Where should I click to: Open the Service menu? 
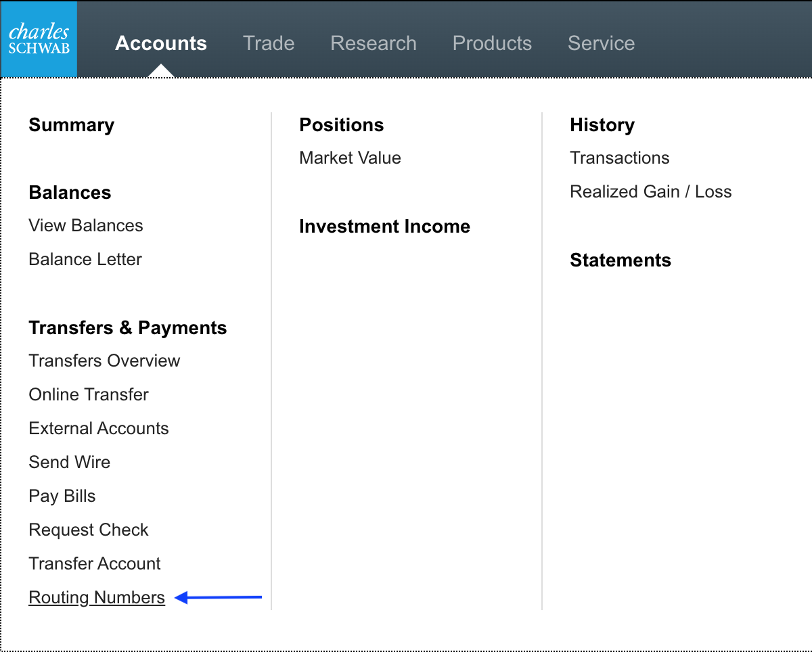pos(601,43)
